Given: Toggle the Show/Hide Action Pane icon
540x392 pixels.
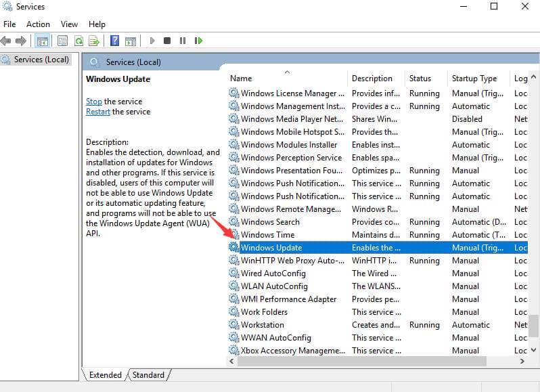Looking at the screenshot, I should click(131, 41).
